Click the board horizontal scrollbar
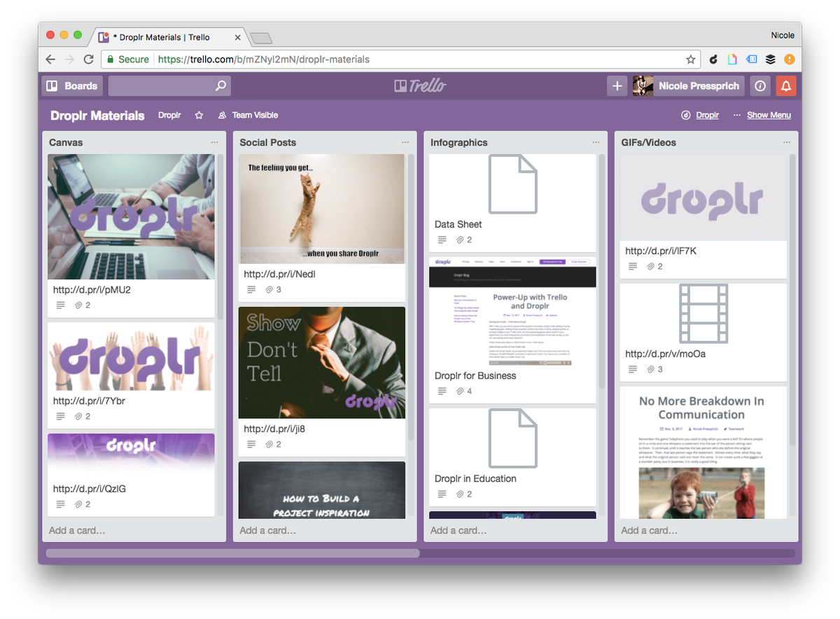This screenshot has width=840, height=619. tap(232, 553)
